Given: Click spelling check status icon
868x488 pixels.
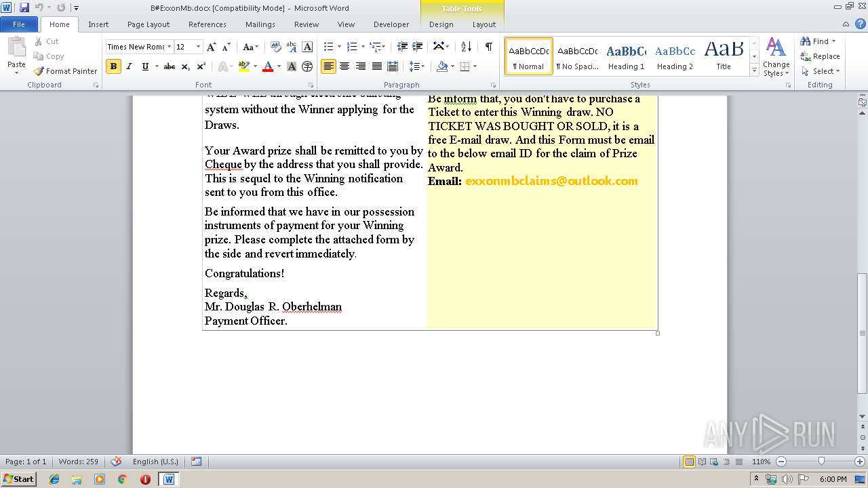Looking at the screenshot, I should click(x=116, y=462).
